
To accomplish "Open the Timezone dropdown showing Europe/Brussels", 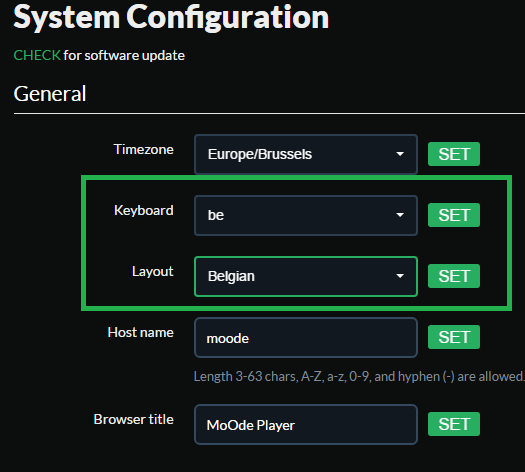I will point(306,154).
